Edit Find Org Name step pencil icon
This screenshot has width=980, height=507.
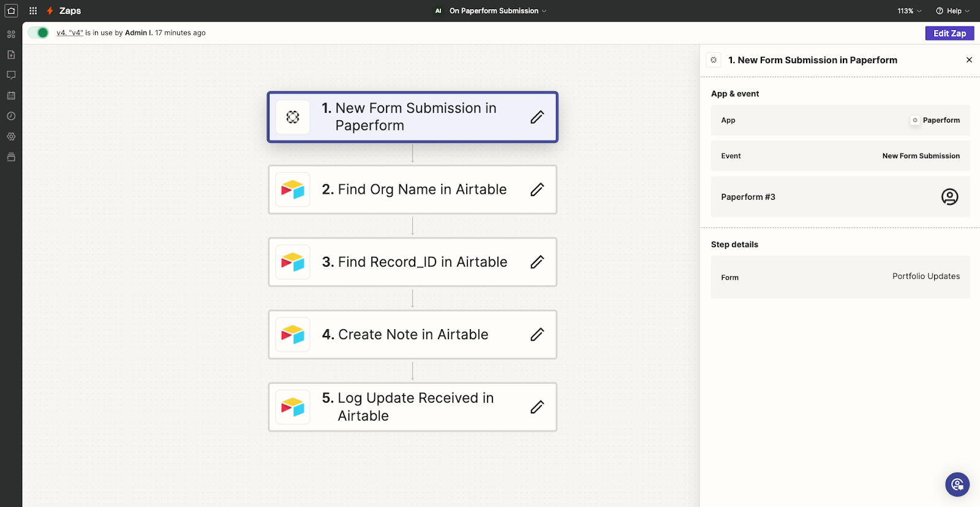click(x=537, y=189)
